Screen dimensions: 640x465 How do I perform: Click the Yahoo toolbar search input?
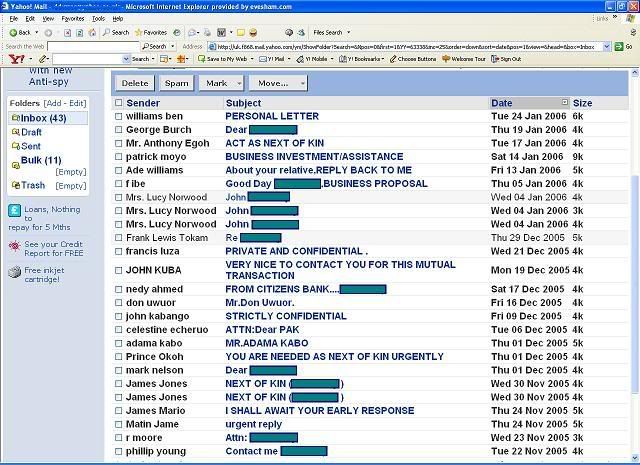point(87,59)
